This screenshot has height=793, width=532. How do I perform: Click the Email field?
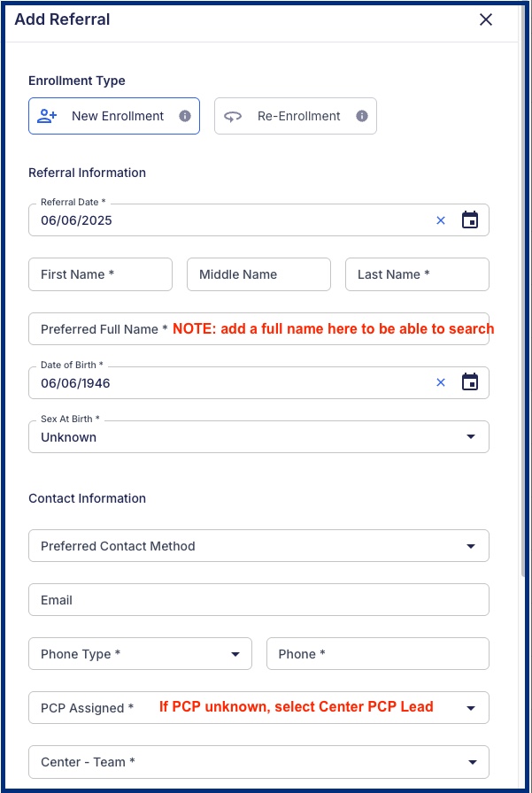[259, 600]
